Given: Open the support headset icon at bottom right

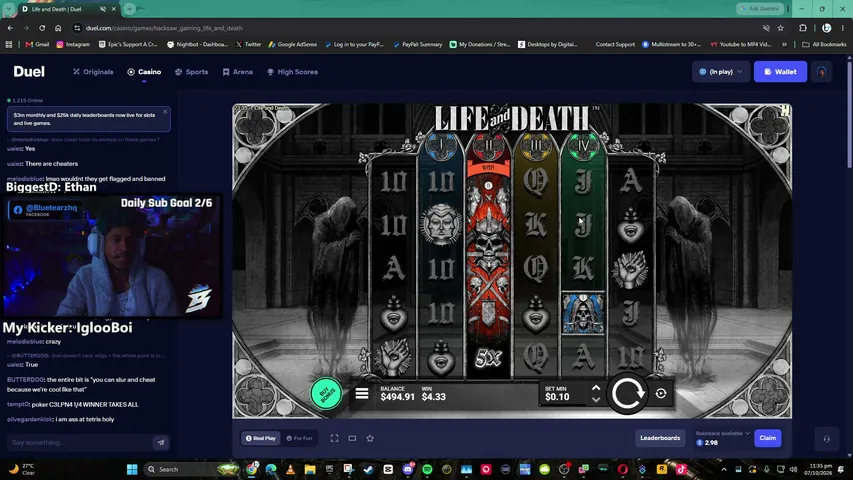Looking at the screenshot, I should coord(826,439).
